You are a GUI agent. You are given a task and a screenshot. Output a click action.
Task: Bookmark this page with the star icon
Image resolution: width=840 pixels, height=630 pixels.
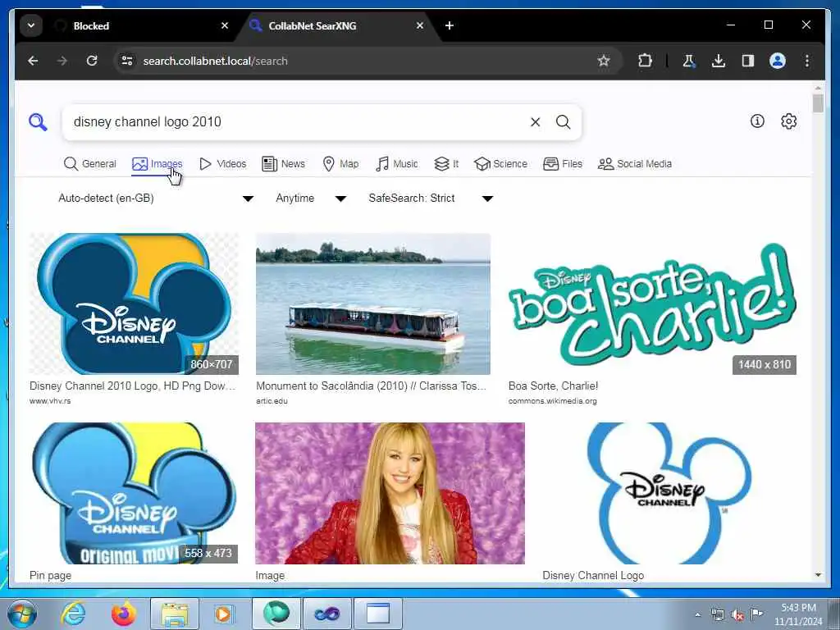click(604, 61)
